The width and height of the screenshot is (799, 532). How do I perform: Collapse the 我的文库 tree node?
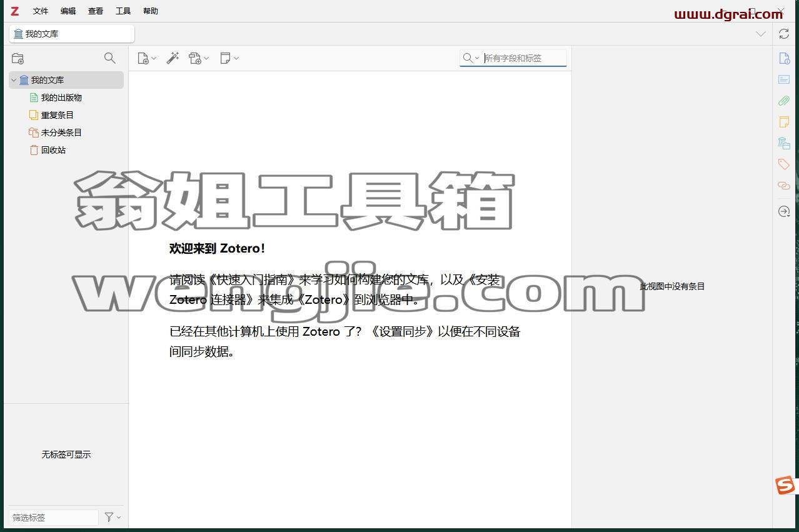[x=13, y=80]
